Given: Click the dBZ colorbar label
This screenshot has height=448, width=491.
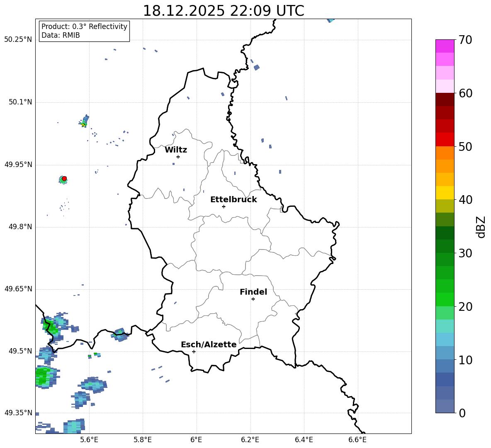Looking at the screenshot, I should click(x=481, y=227).
